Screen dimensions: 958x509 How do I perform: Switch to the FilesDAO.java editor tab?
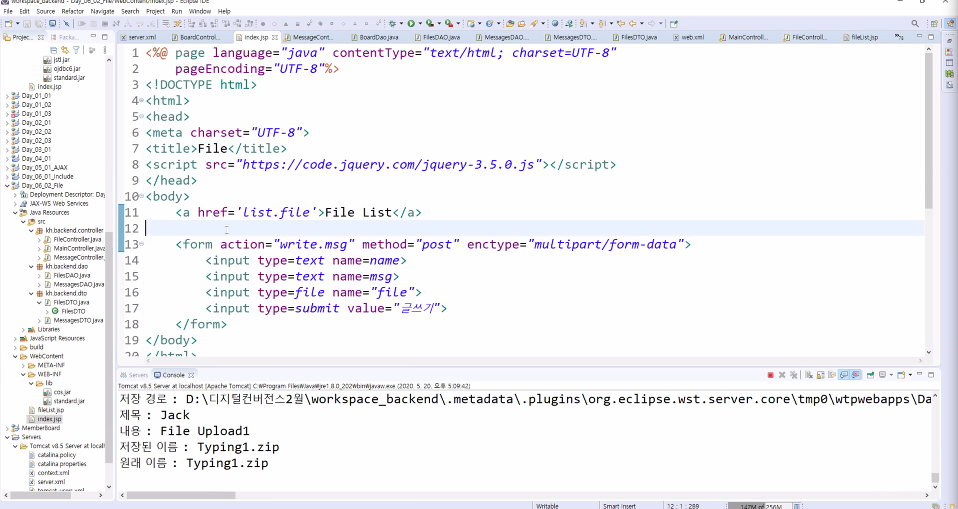point(437,37)
